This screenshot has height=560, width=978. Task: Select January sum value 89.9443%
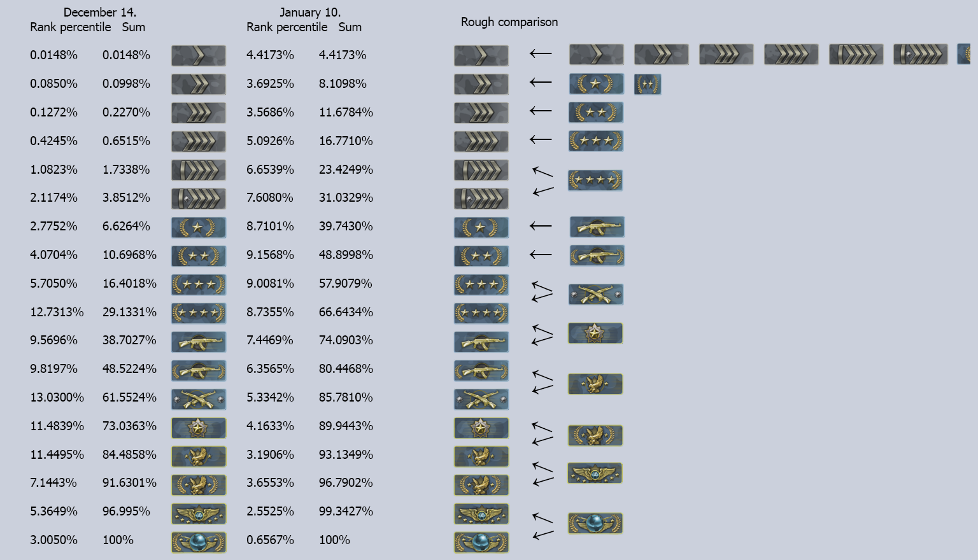tap(346, 426)
